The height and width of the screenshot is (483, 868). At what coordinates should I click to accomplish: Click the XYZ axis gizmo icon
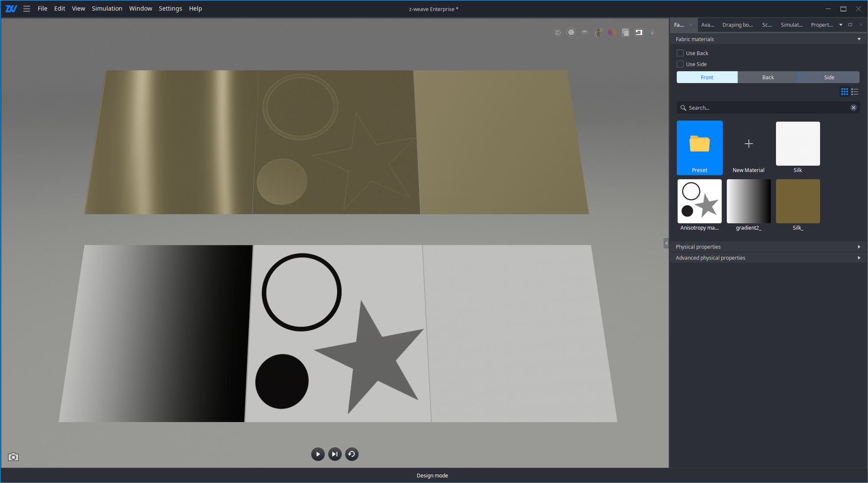(652, 33)
